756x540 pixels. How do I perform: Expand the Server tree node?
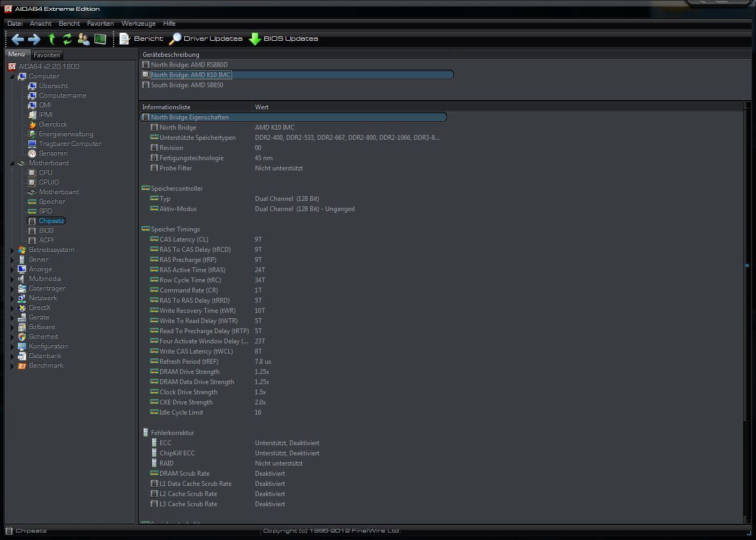[x=12, y=259]
